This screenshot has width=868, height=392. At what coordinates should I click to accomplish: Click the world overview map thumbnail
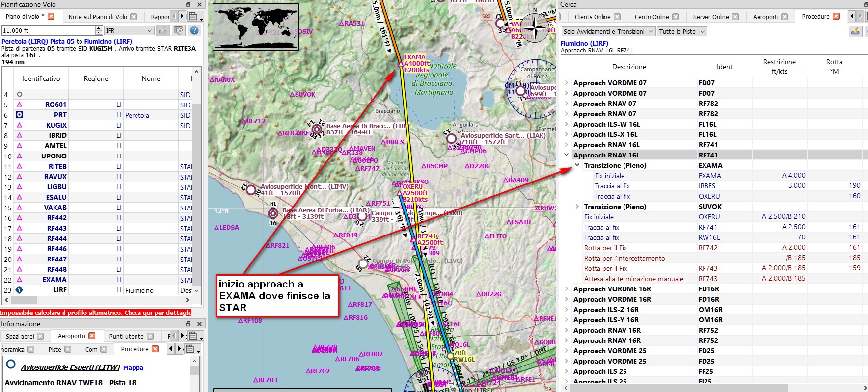[255, 27]
